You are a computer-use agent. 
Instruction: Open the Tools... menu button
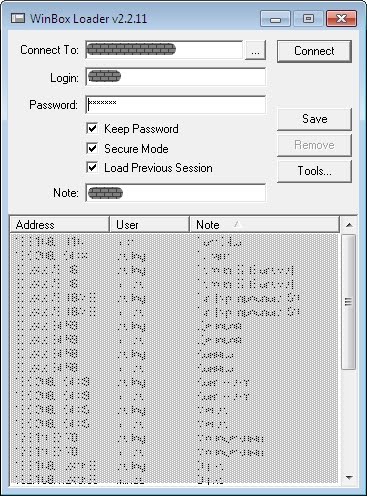(x=314, y=171)
